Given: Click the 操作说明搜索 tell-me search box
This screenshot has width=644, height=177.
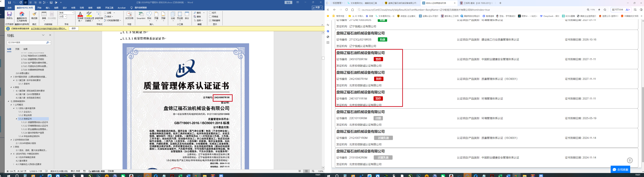Looking at the screenshot, I should point(140,8).
